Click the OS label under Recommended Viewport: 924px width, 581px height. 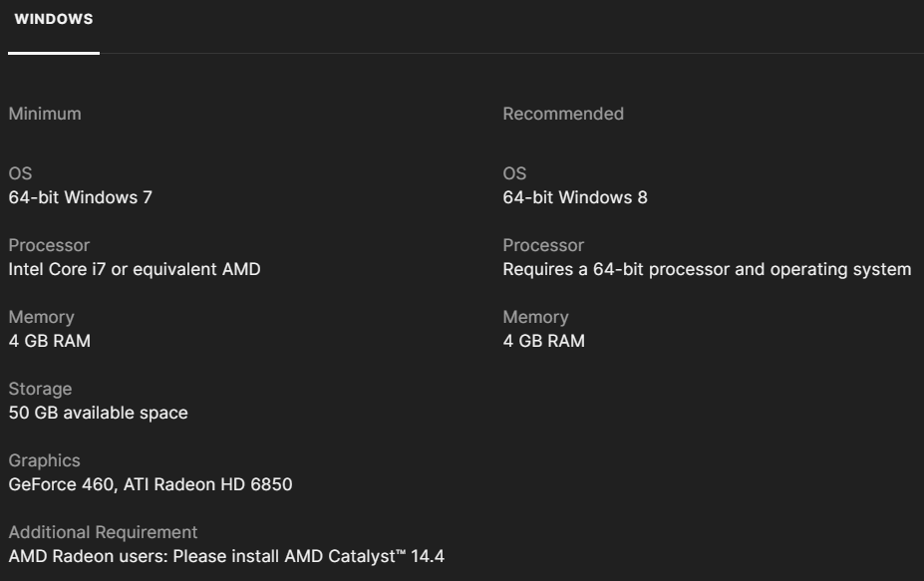coord(514,173)
